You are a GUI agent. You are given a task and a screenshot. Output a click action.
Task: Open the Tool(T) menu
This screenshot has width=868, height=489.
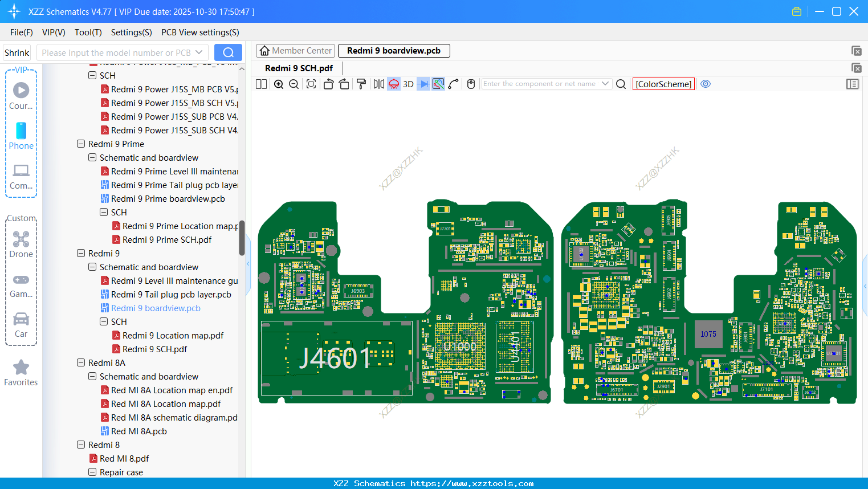[88, 32]
